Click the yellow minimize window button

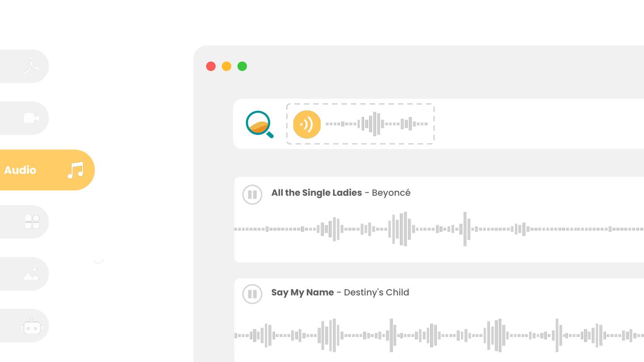pos(227,67)
